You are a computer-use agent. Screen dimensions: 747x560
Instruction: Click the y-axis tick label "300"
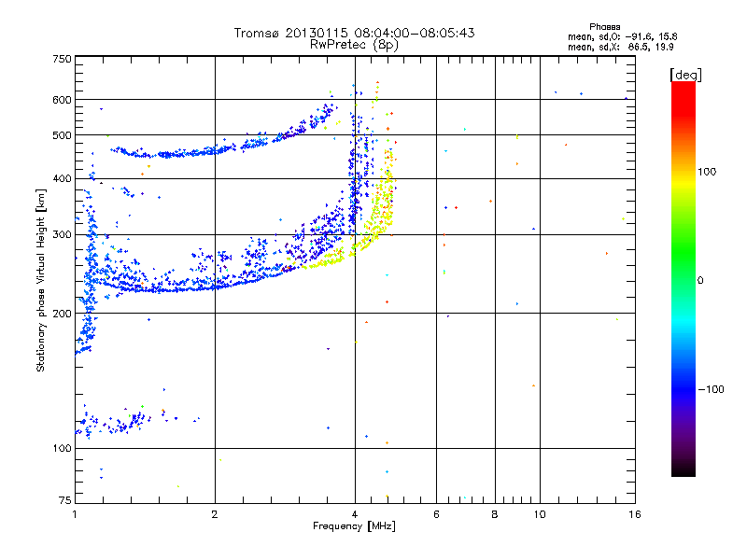click(x=62, y=235)
